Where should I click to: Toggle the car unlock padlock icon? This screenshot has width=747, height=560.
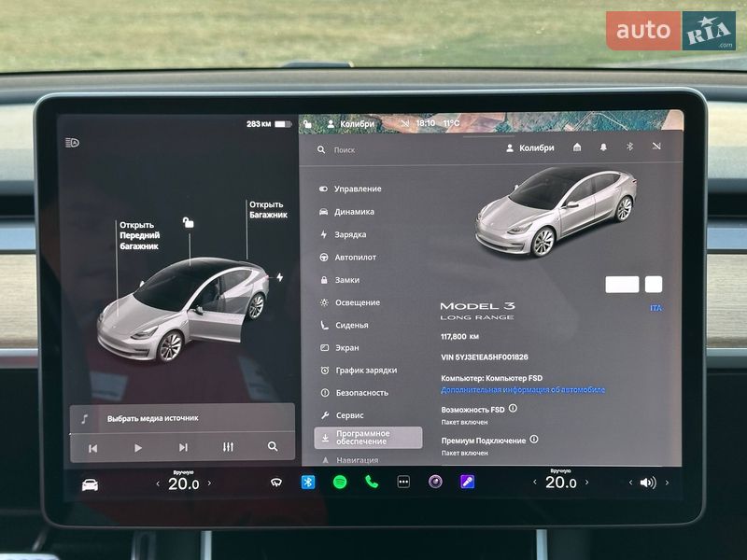[189, 222]
